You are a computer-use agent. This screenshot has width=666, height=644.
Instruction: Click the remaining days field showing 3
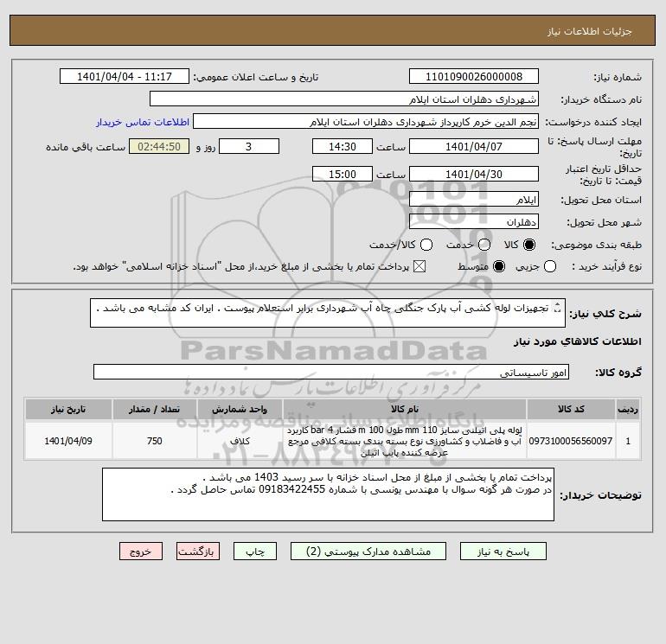tap(249, 146)
